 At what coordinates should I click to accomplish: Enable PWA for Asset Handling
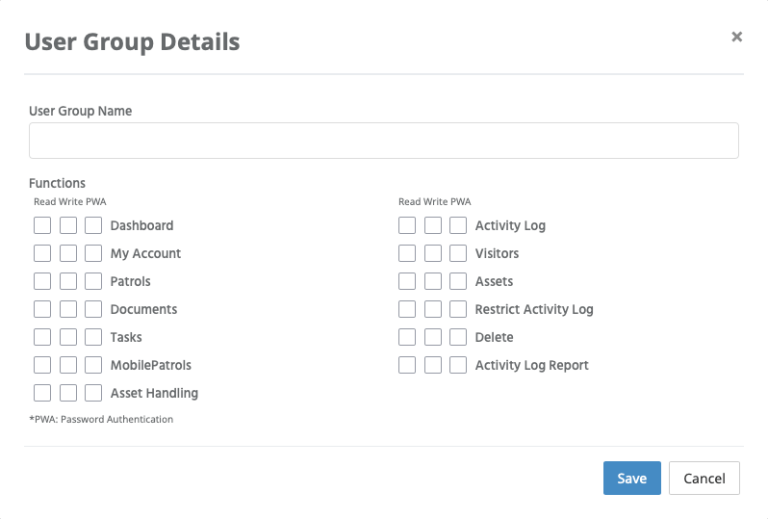[x=94, y=393]
